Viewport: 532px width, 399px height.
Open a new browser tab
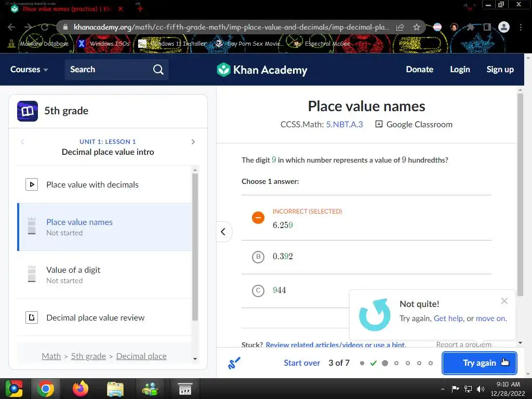click(x=140, y=9)
